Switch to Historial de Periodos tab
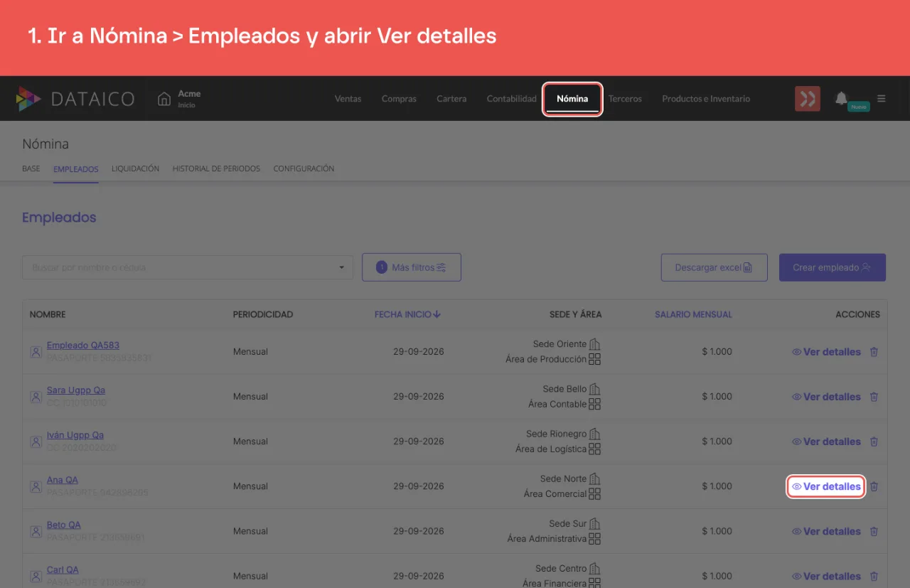910x588 pixels. click(x=216, y=169)
